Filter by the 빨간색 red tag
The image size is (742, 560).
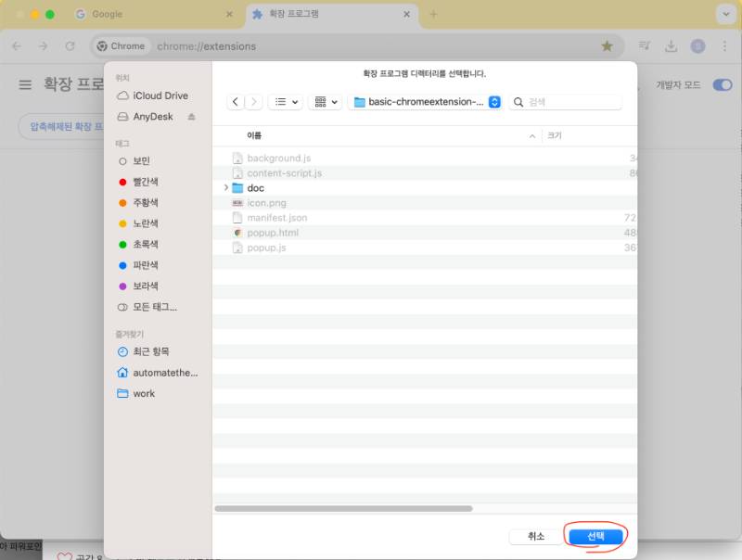coord(145,182)
